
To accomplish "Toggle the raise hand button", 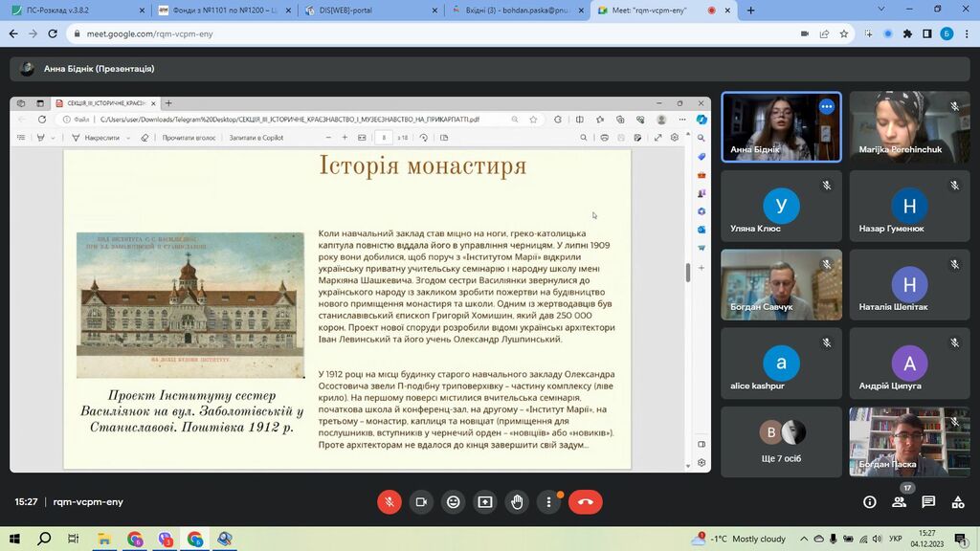I will [x=517, y=501].
